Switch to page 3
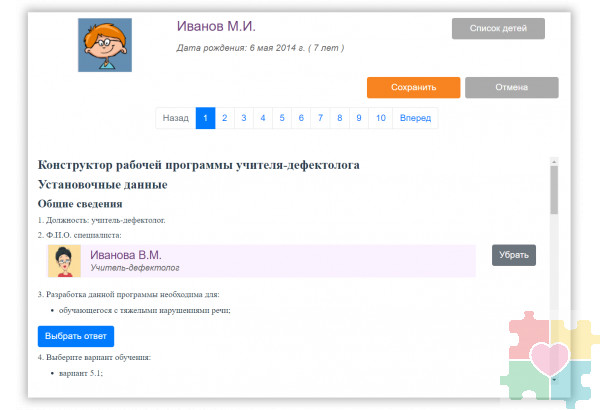Viewport: 600px width, 410px height. [243, 118]
